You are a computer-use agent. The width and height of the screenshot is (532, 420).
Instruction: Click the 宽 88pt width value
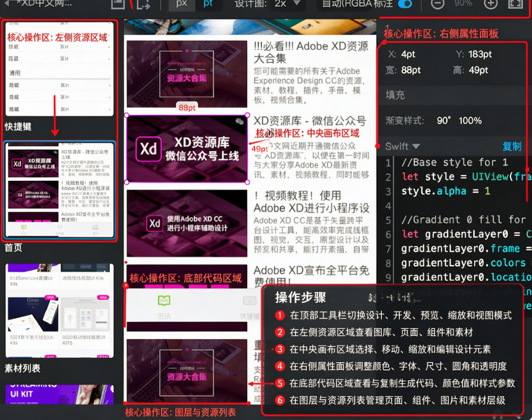[411, 70]
